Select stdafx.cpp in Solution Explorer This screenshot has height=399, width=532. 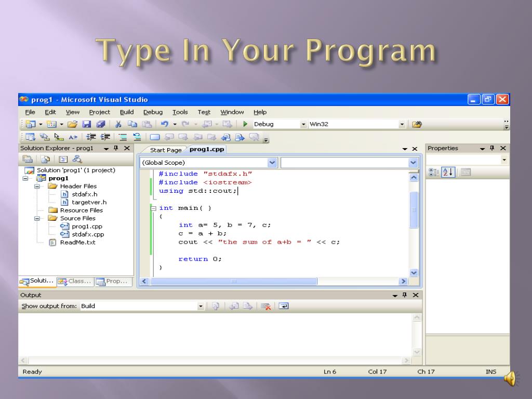[88, 234]
